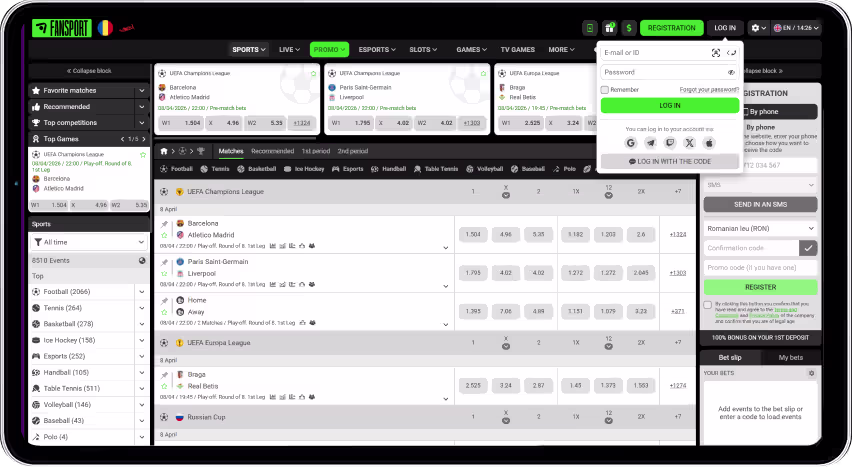Filter by Volleyball in the sports bar
Viewport: 852px width, 467px height.
(x=484, y=169)
